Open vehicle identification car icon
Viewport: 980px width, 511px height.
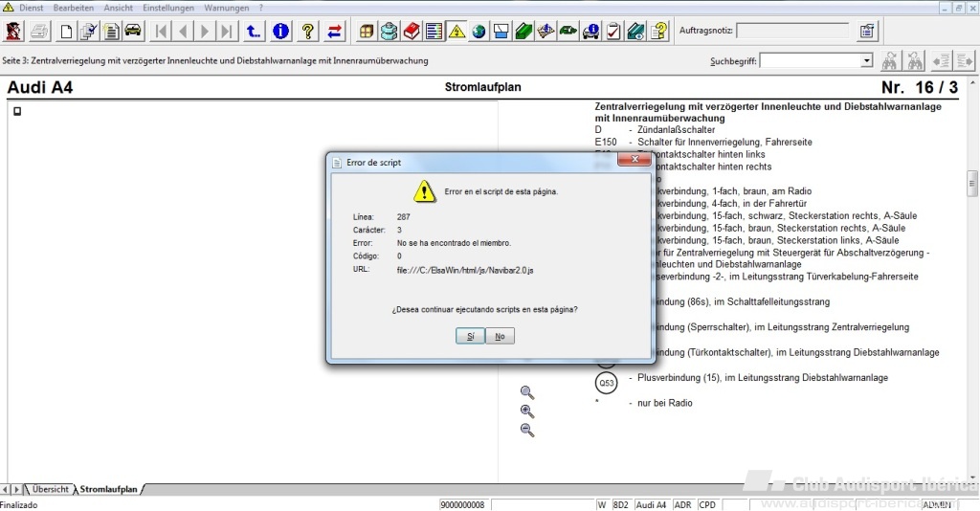click(133, 31)
